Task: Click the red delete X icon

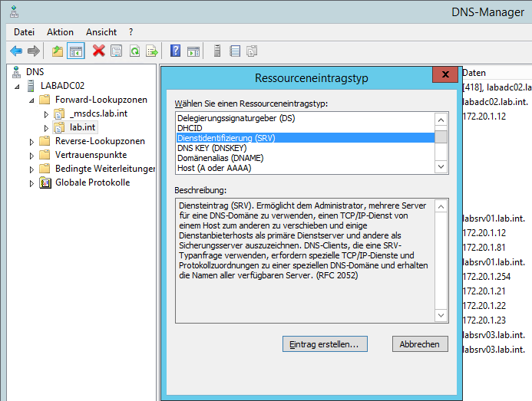Action: coord(98,51)
